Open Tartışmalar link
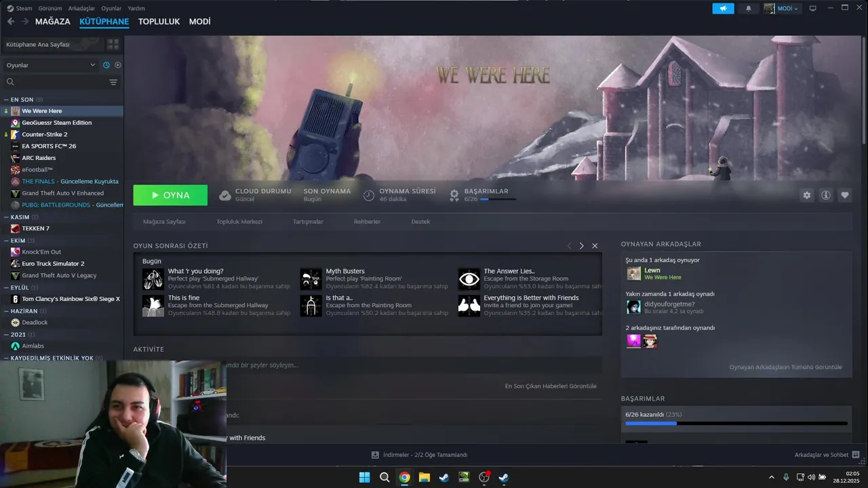The height and width of the screenshot is (488, 868). (x=308, y=222)
